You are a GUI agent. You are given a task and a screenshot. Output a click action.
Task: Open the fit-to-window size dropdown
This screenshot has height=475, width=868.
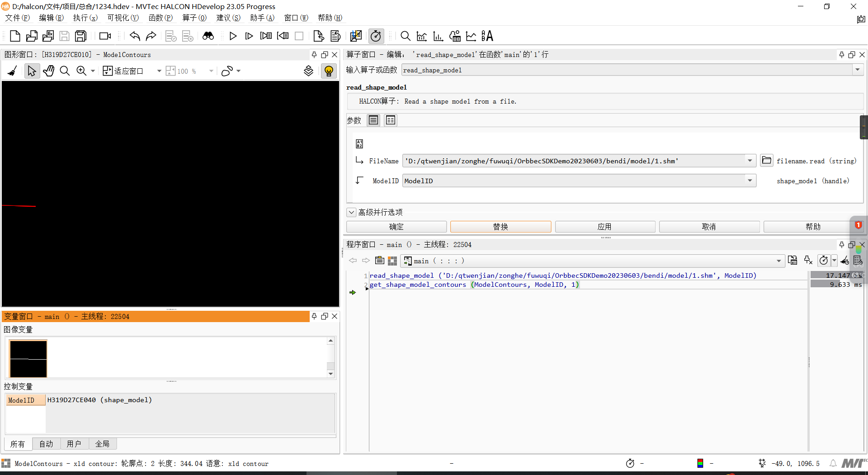tap(159, 71)
